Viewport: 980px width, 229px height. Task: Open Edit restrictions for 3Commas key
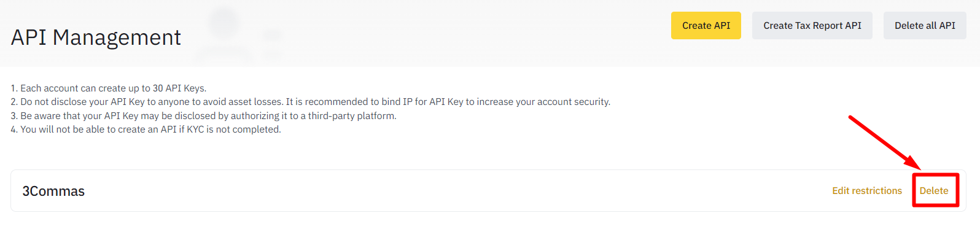(866, 191)
